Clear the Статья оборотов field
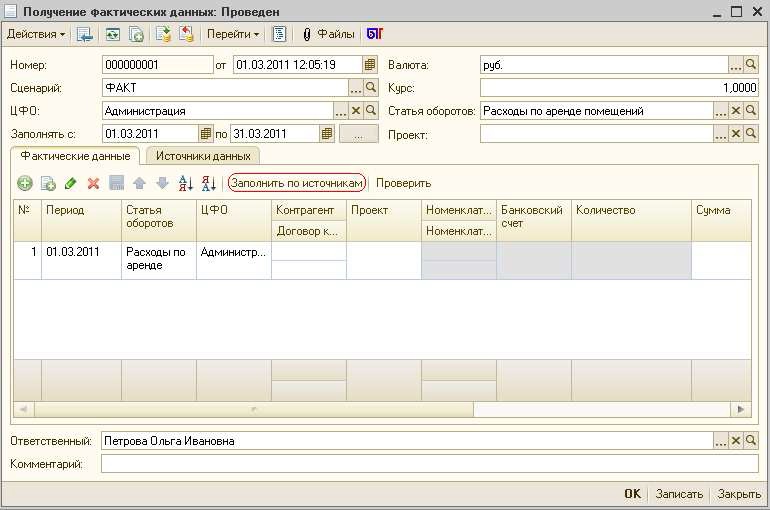The image size is (770, 510). click(x=736, y=111)
